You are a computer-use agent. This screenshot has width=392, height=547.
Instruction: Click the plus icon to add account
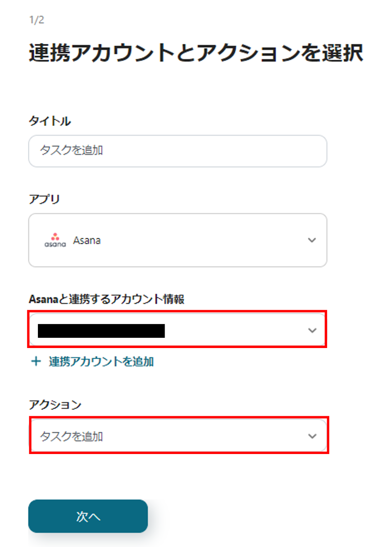[36, 361]
